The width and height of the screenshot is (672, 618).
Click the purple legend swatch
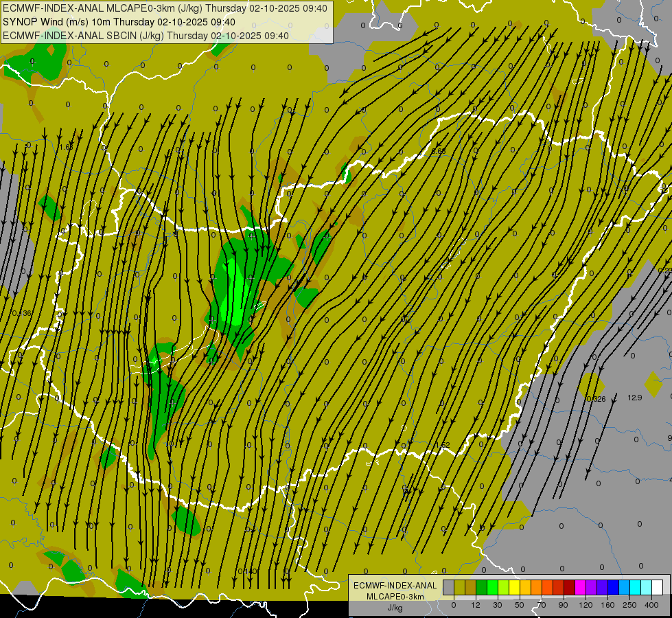click(x=592, y=587)
